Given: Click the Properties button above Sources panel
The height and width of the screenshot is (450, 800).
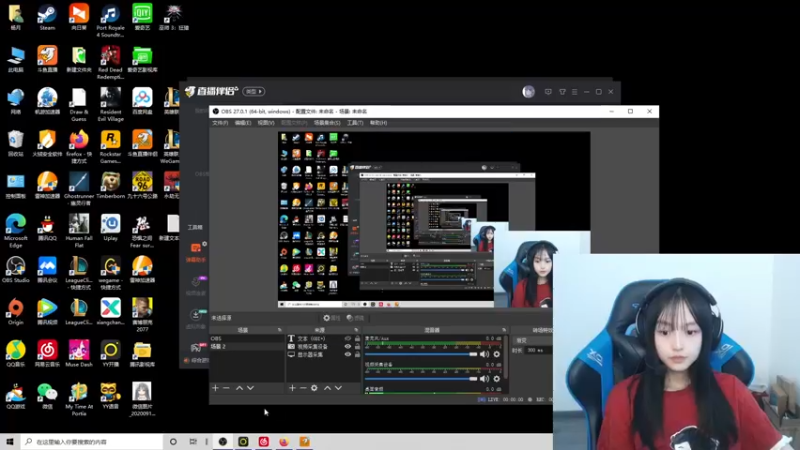Looking at the screenshot, I should tap(332, 318).
